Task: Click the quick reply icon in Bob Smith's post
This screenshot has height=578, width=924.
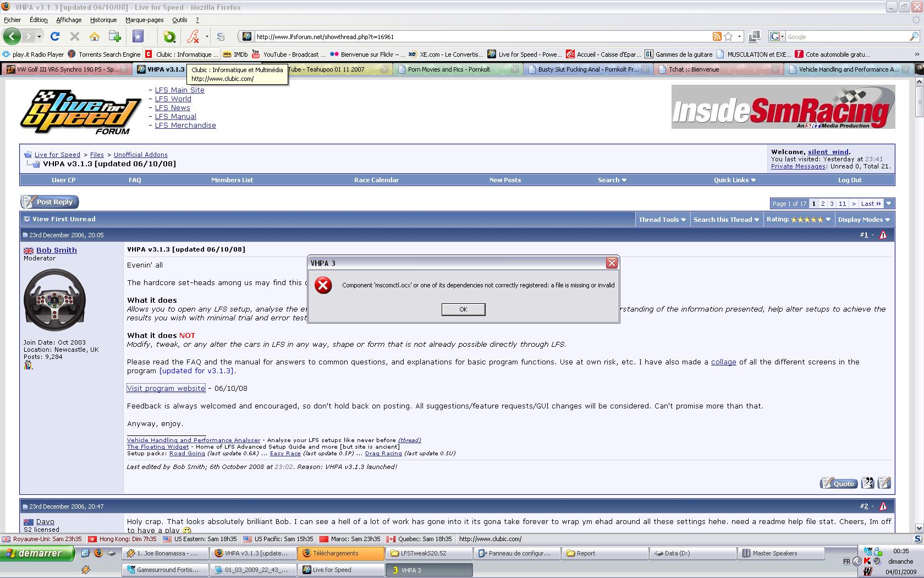Action: tap(884, 483)
